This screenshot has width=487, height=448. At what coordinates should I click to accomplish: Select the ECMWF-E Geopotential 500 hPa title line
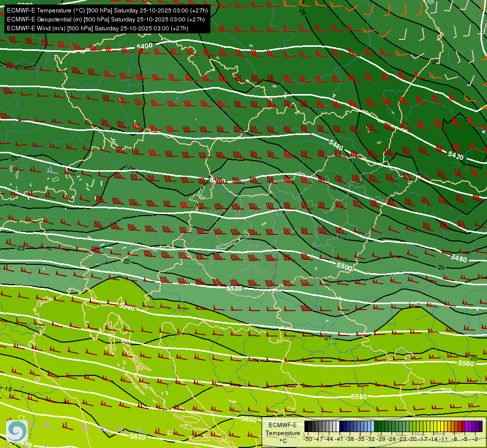tap(105, 19)
